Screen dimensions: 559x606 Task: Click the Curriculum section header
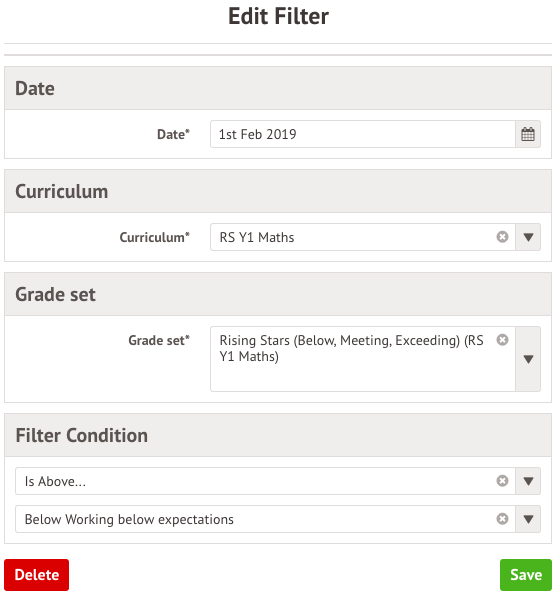pyautogui.click(x=278, y=191)
